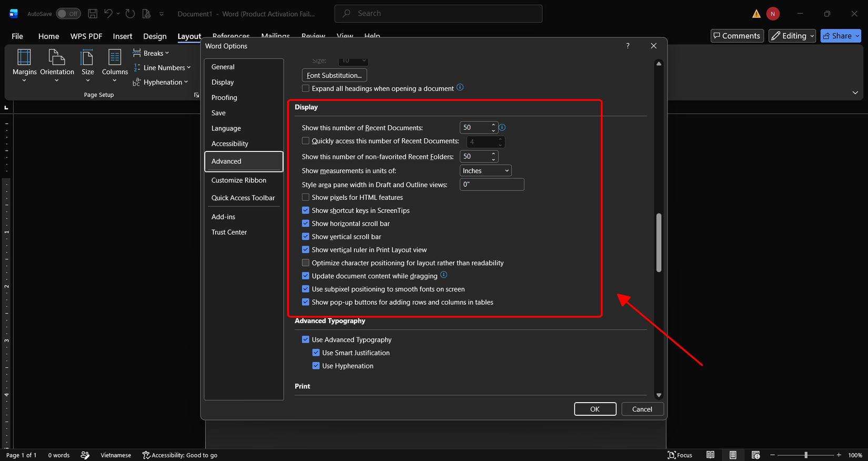Image resolution: width=868 pixels, height=461 pixels.
Task: Click the Redo icon in title bar
Action: point(130,14)
